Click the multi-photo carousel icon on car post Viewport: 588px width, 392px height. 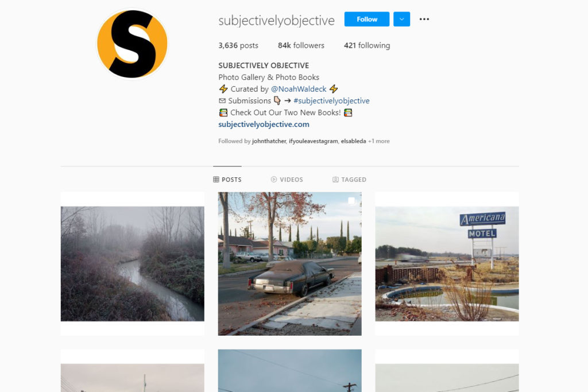point(352,201)
